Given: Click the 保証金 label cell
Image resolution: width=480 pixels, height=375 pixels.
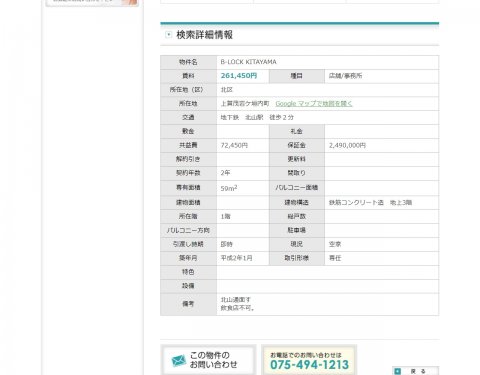Looking at the screenshot, I should 297,145.
